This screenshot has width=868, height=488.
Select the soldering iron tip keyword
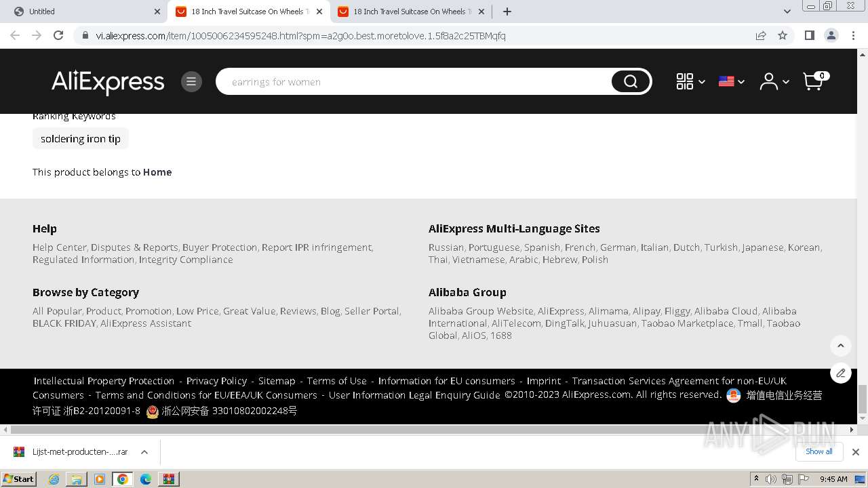(x=81, y=139)
